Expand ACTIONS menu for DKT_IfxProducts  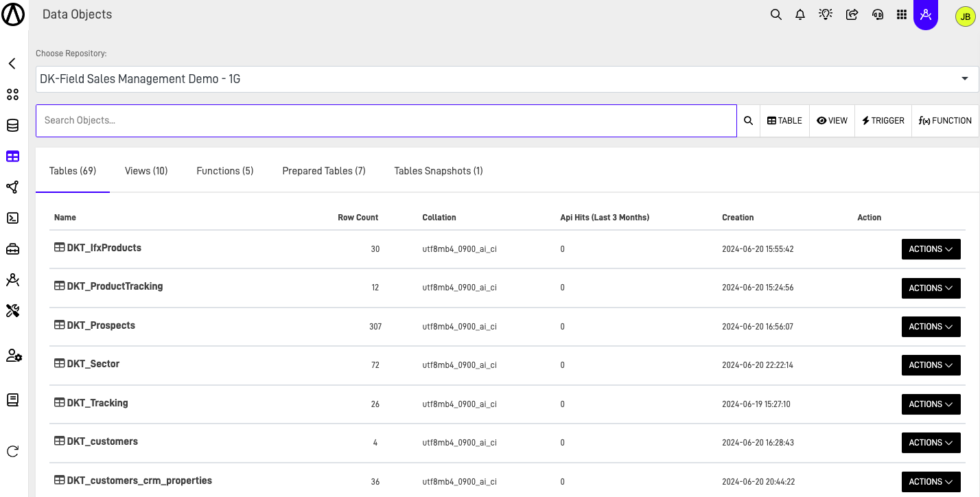[931, 249]
